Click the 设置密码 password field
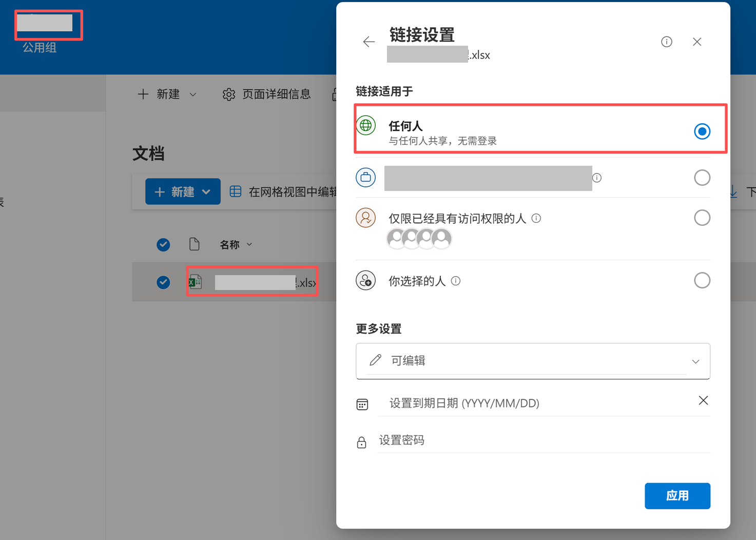Screen dimensions: 756x540 [x=544, y=440]
